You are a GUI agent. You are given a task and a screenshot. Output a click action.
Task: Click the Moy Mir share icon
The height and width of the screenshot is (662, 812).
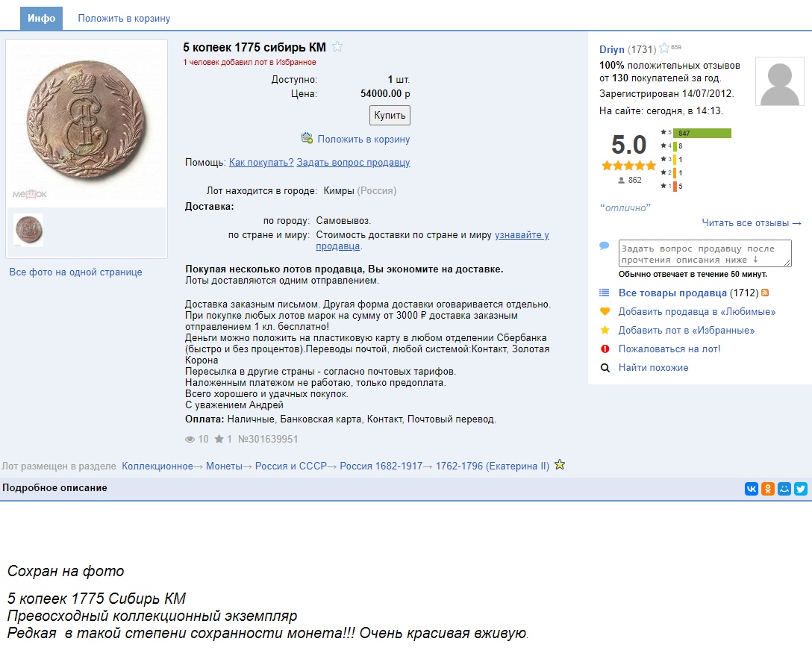pos(784,489)
